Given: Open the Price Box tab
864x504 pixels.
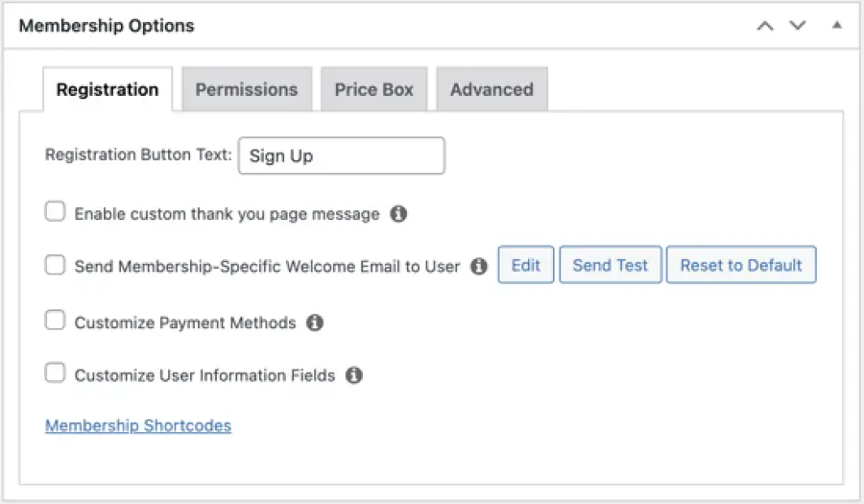Looking at the screenshot, I should pyautogui.click(x=374, y=89).
